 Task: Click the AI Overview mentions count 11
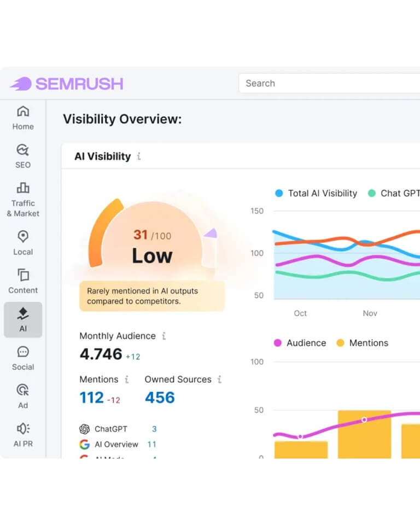(x=151, y=444)
